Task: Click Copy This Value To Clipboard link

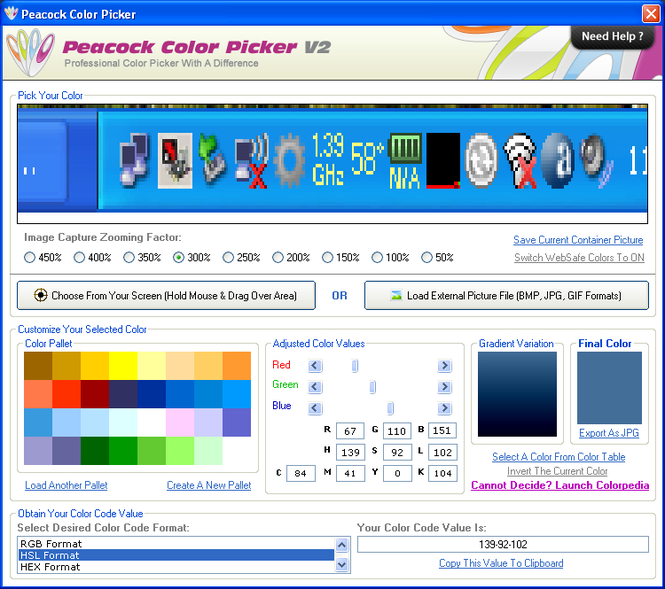Action: point(500,563)
